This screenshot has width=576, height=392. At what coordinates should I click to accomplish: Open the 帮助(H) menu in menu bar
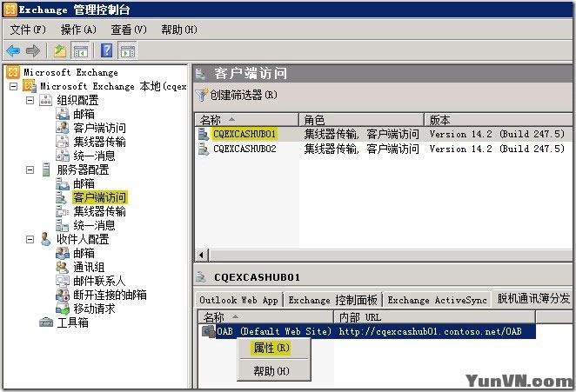(179, 30)
